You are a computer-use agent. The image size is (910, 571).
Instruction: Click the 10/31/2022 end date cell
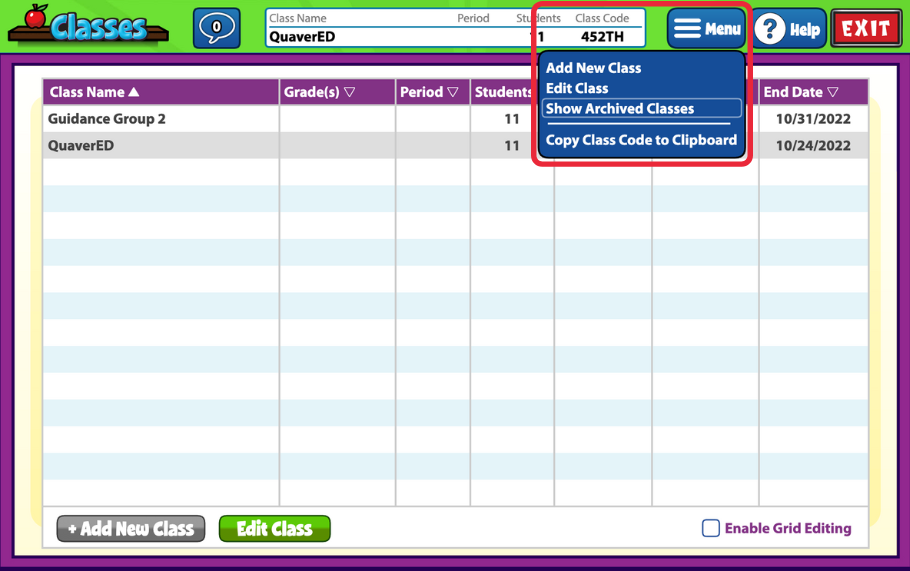tap(813, 119)
